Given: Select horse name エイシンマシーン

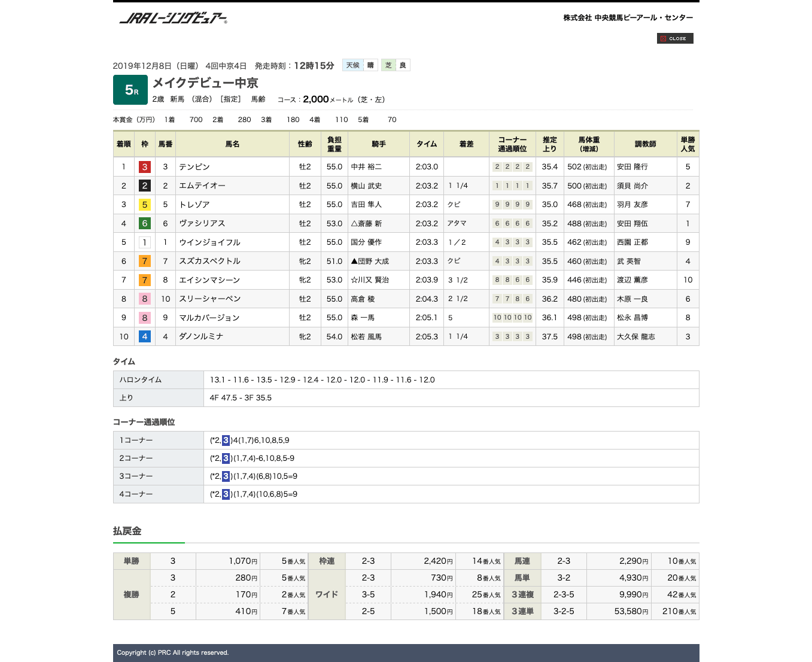Looking at the screenshot, I should [x=209, y=280].
